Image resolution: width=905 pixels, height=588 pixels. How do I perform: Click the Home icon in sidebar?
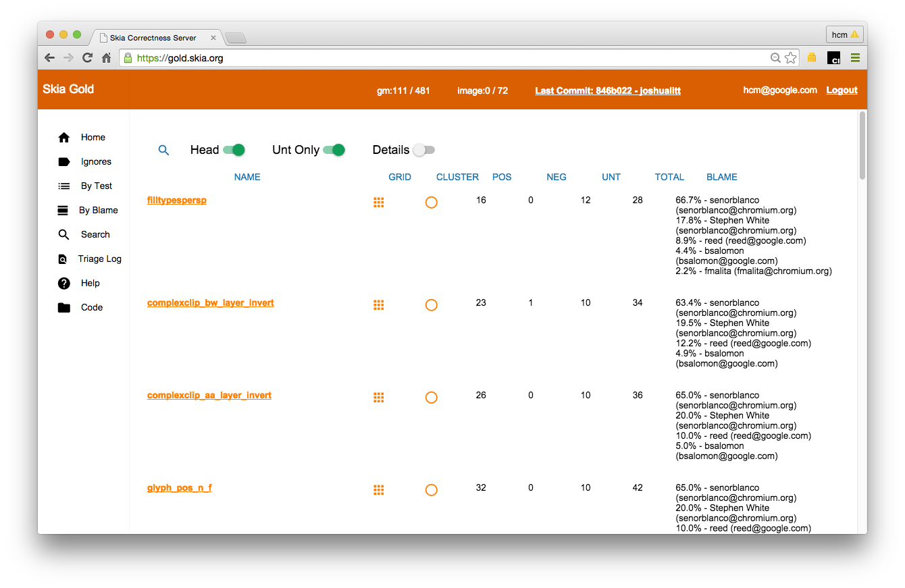(x=64, y=138)
